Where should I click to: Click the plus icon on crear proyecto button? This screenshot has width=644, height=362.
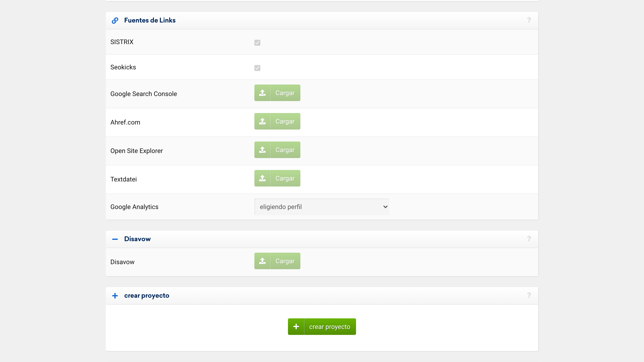click(296, 327)
